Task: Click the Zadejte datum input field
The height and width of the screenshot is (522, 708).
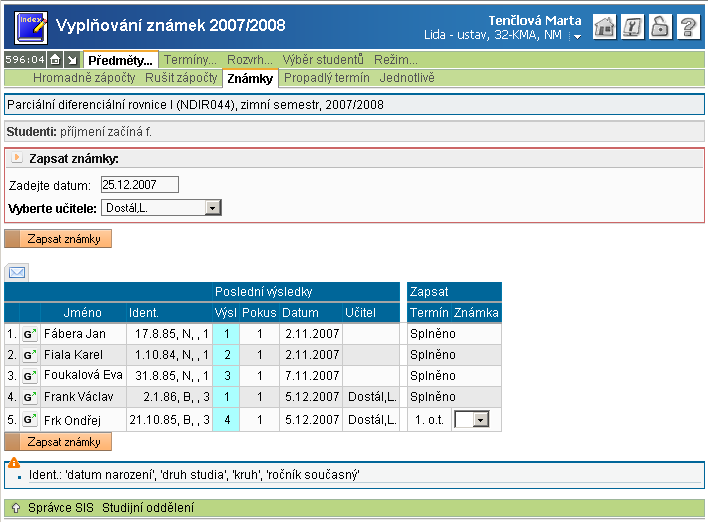Action: click(139, 184)
